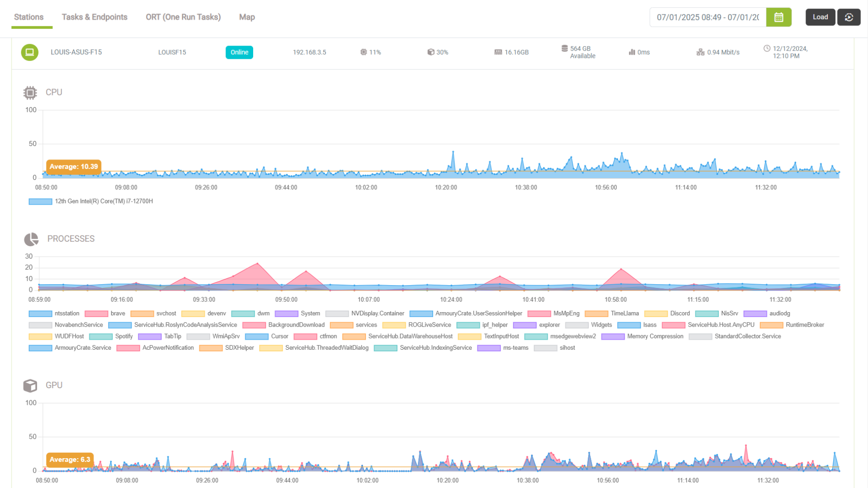Click the color swatch next to Spotify
The height and width of the screenshot is (488, 868).
click(102, 336)
